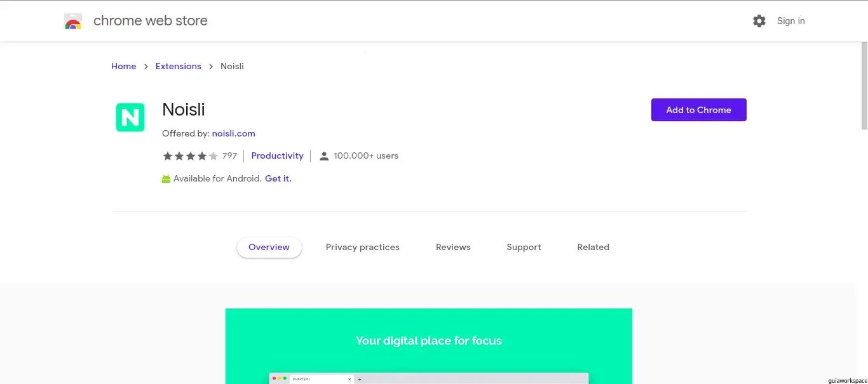
Task: Click the Chrome Web Store rainbow logo
Action: [x=73, y=21]
